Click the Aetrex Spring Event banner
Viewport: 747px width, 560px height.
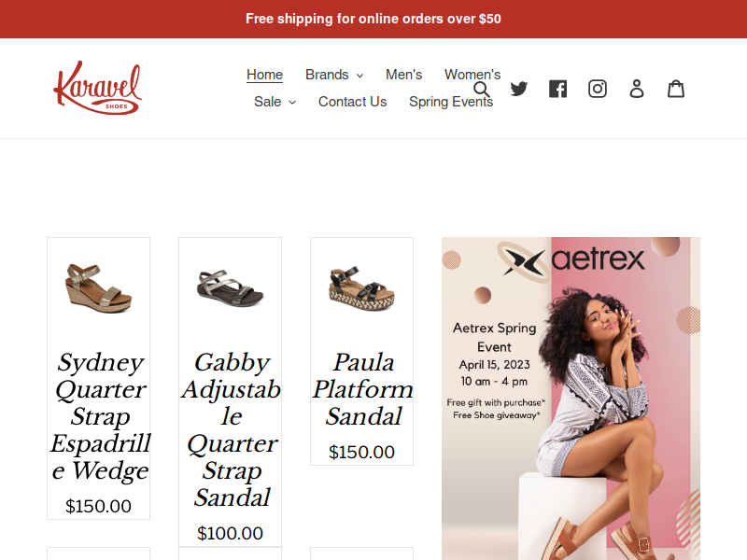(571, 399)
